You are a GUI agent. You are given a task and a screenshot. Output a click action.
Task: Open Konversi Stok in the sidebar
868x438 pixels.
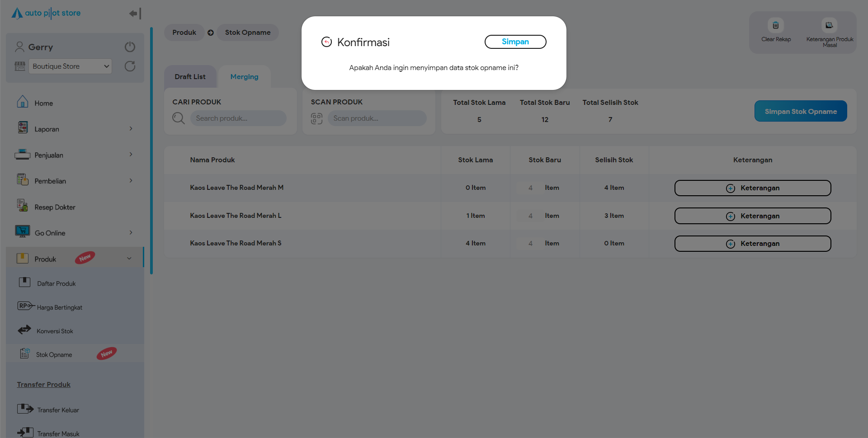tap(55, 331)
